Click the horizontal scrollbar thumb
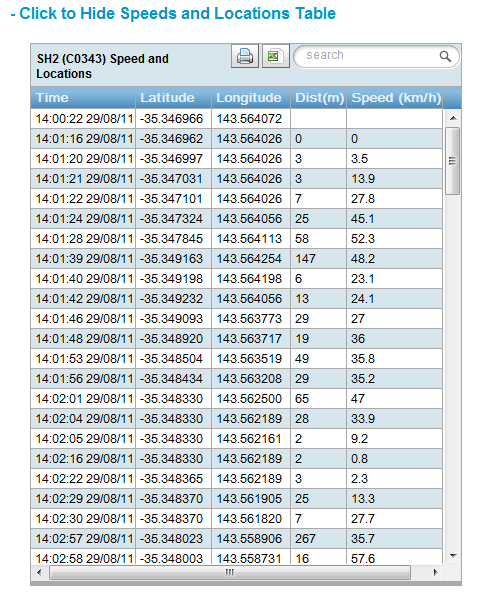 (x=230, y=572)
